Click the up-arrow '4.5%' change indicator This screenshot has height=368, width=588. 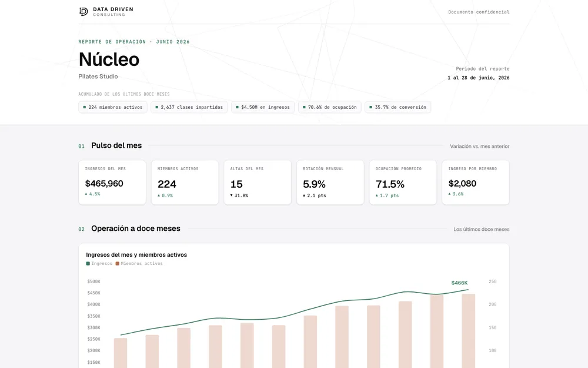click(92, 194)
